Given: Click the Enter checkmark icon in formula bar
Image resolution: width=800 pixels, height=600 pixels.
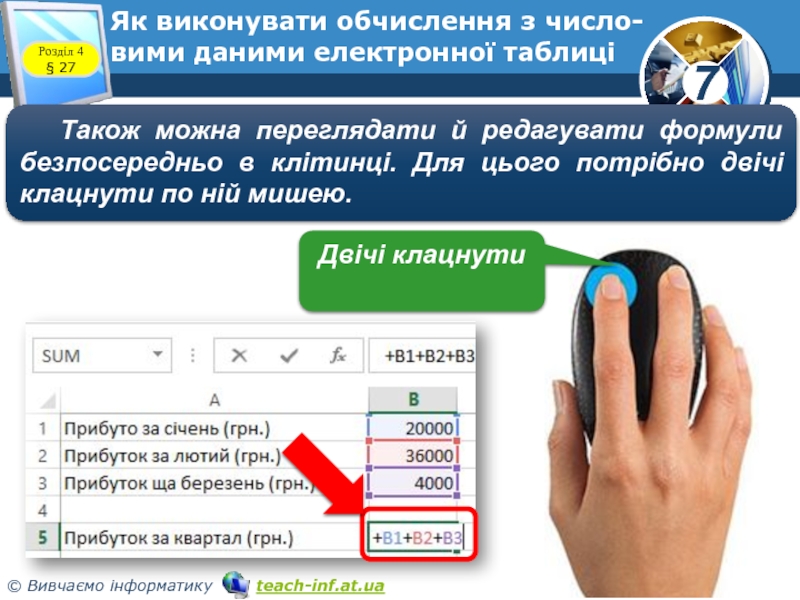Looking at the screenshot, I should click(x=290, y=356).
